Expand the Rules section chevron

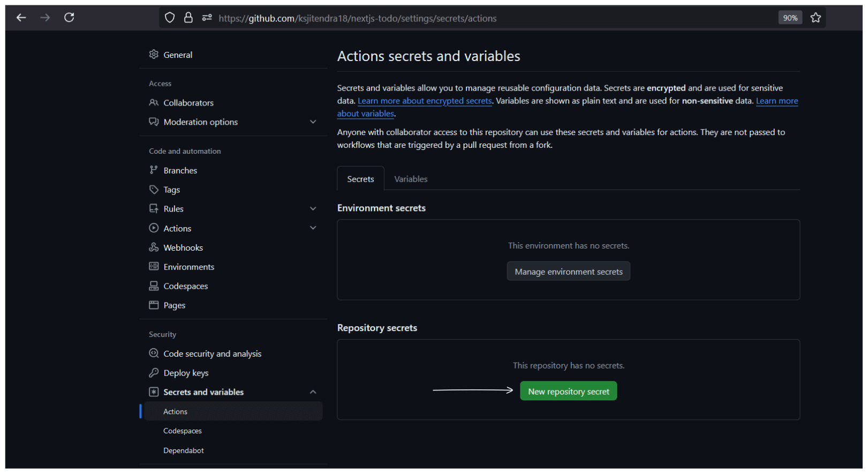pyautogui.click(x=313, y=209)
